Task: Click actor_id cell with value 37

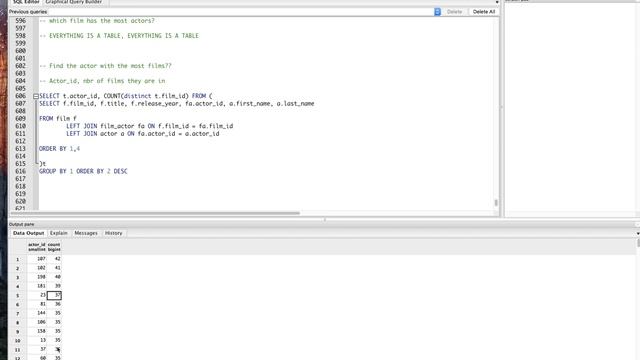Action: click(x=37, y=349)
